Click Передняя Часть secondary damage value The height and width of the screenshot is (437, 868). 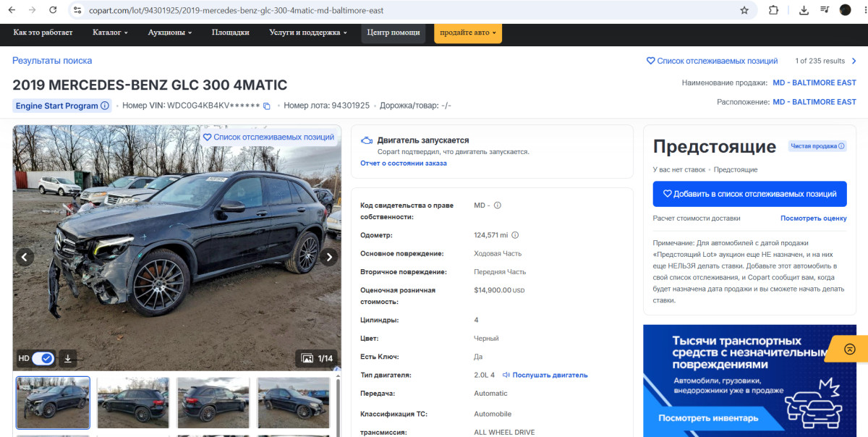(500, 272)
